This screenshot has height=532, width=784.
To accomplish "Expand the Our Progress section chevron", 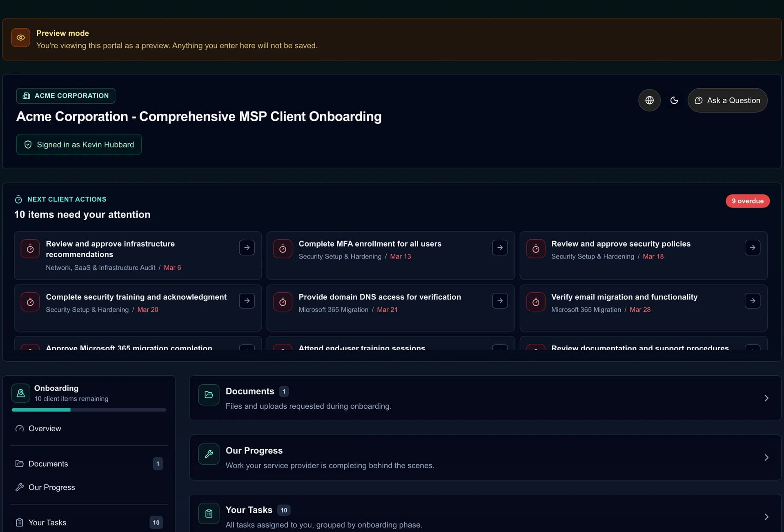I will point(766,457).
